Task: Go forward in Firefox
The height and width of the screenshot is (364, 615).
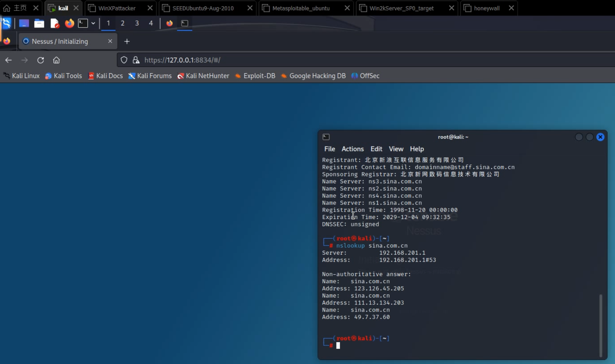Action: (25, 60)
